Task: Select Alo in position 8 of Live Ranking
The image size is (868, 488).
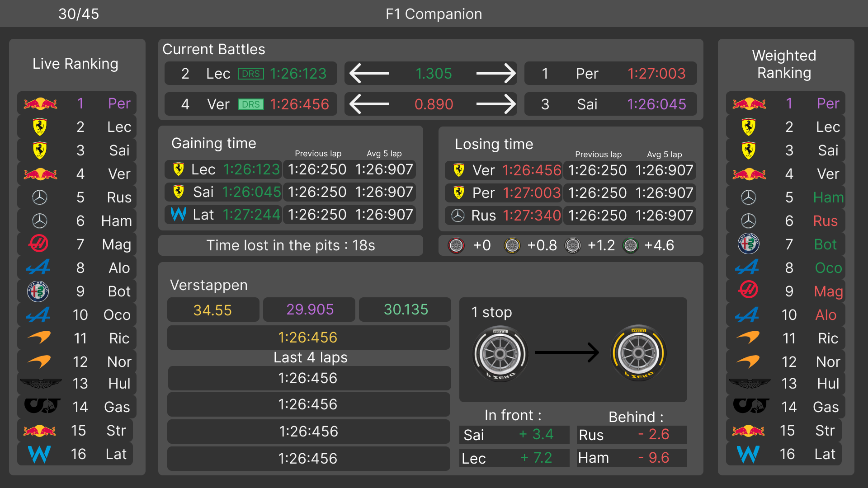Action: click(x=119, y=268)
